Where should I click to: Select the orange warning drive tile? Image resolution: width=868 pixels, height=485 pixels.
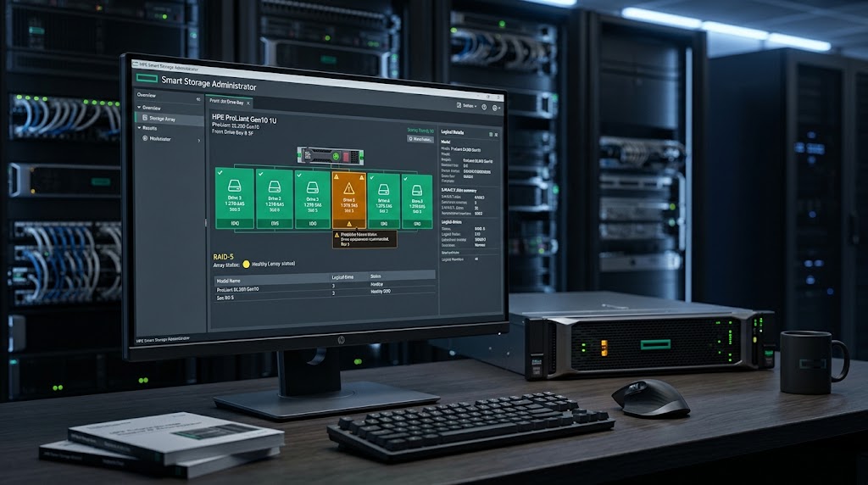(x=348, y=200)
